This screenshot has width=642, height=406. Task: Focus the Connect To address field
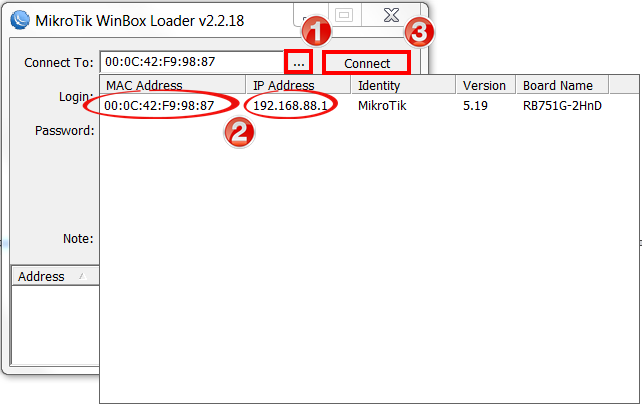pos(192,62)
